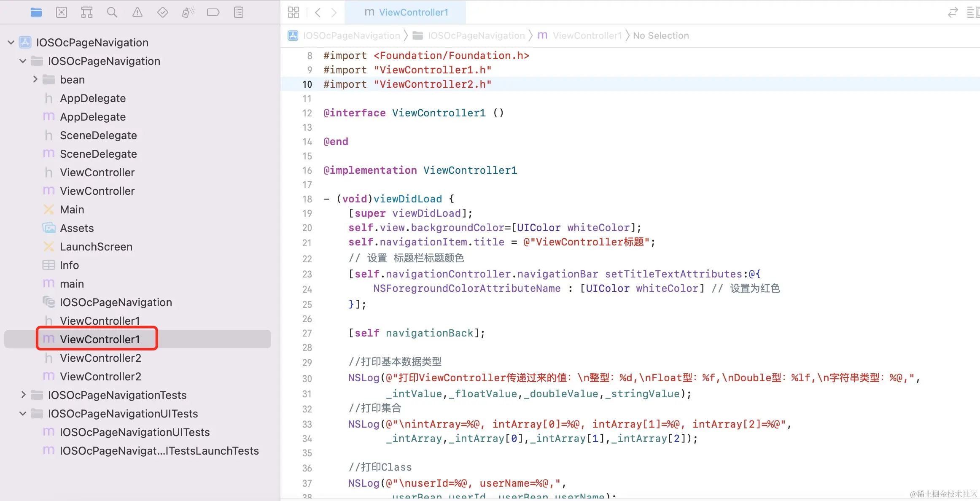Collapse the IOSOcPageNavigationUITests folder
The width and height of the screenshot is (980, 501).
[x=23, y=413]
